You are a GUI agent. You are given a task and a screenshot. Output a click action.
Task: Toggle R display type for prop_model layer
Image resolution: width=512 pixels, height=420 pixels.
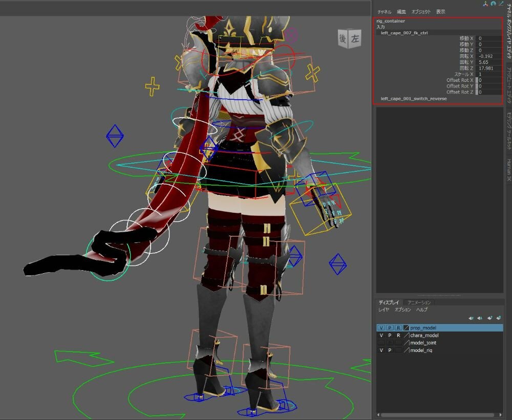[x=398, y=327]
